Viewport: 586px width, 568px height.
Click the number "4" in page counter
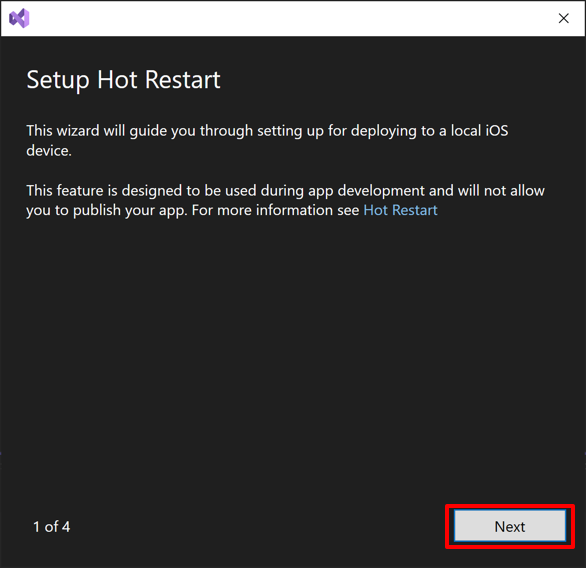66,527
